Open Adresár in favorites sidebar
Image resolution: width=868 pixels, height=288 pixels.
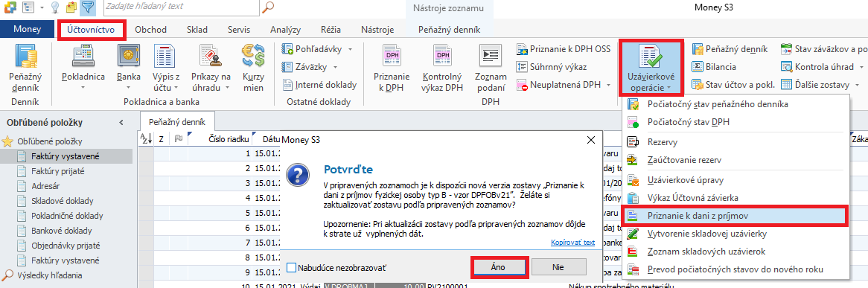point(45,186)
